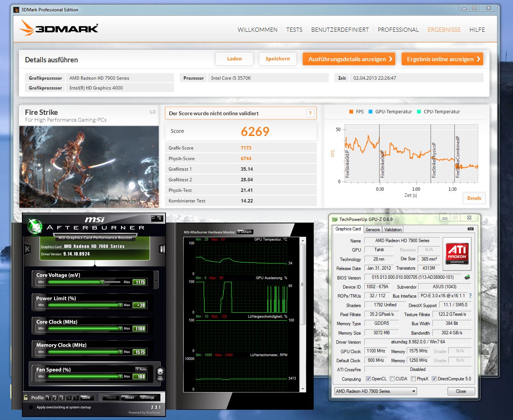Click the Core Clock value field 1100
This screenshot has height=420, width=513.
139,329
